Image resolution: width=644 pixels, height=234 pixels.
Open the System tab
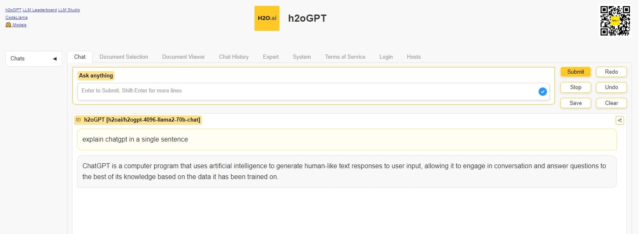(302, 57)
